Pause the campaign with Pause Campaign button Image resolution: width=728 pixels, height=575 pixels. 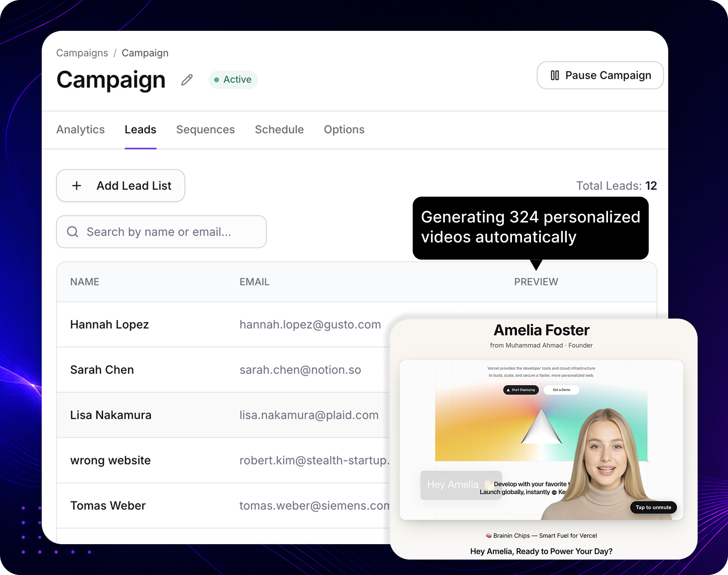tap(600, 75)
